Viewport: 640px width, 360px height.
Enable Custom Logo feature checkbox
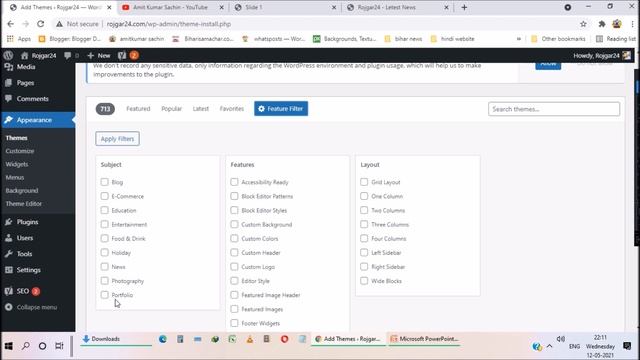[x=234, y=267]
